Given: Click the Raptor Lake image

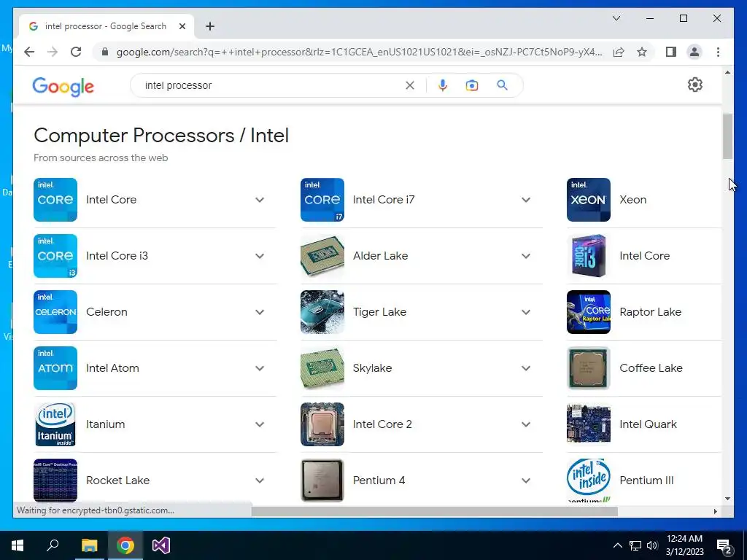Looking at the screenshot, I should pyautogui.click(x=589, y=312).
